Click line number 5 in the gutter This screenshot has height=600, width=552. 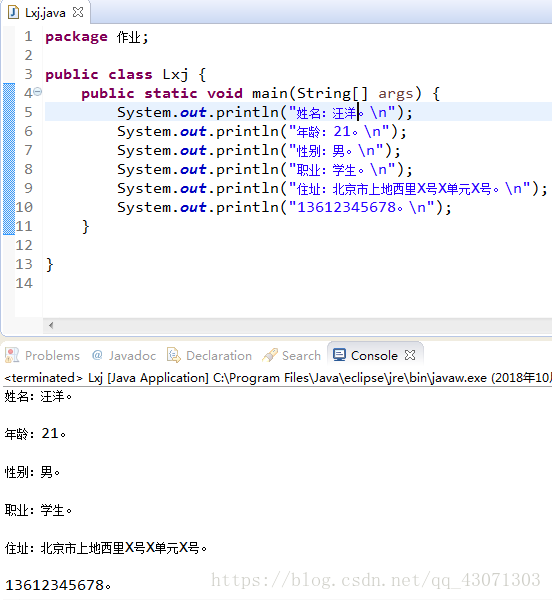coord(28,112)
